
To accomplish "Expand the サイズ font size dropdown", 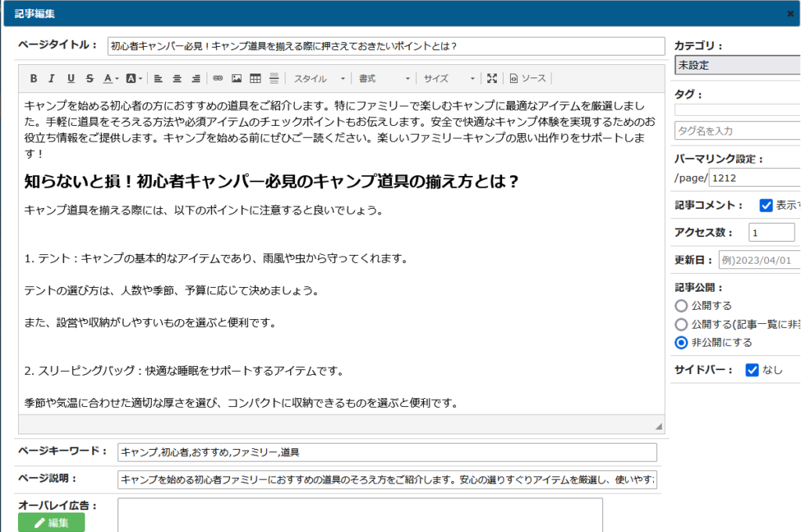I will (449, 78).
